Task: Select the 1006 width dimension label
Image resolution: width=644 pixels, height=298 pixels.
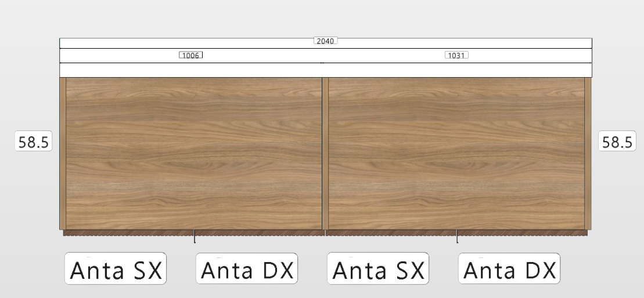Action: (x=190, y=55)
